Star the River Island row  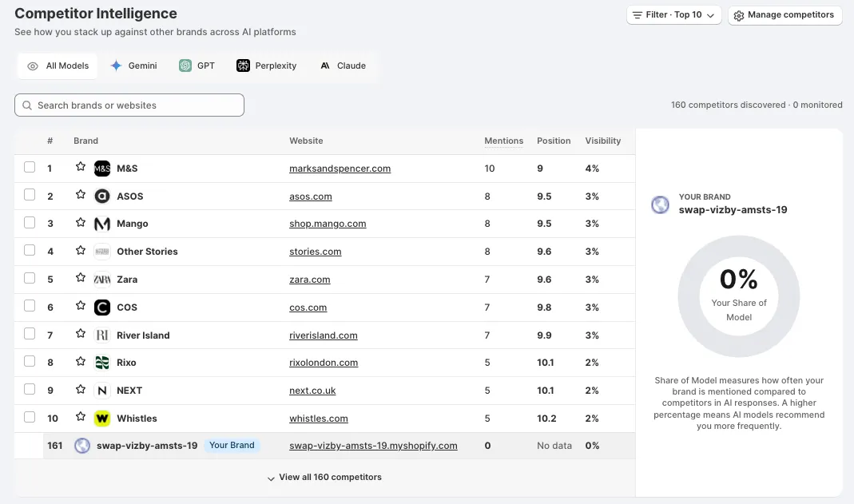tap(81, 333)
